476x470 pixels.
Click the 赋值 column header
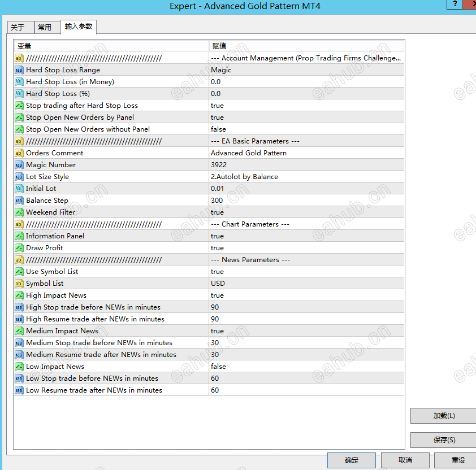tap(306, 46)
